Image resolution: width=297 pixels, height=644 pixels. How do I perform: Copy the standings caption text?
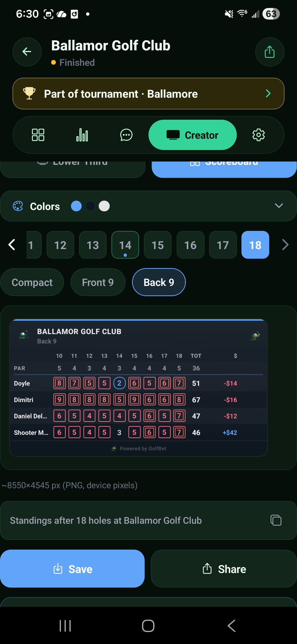click(276, 520)
